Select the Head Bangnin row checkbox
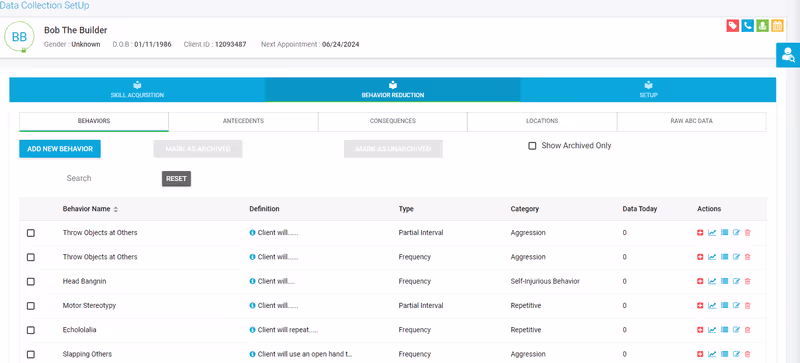 31,282
